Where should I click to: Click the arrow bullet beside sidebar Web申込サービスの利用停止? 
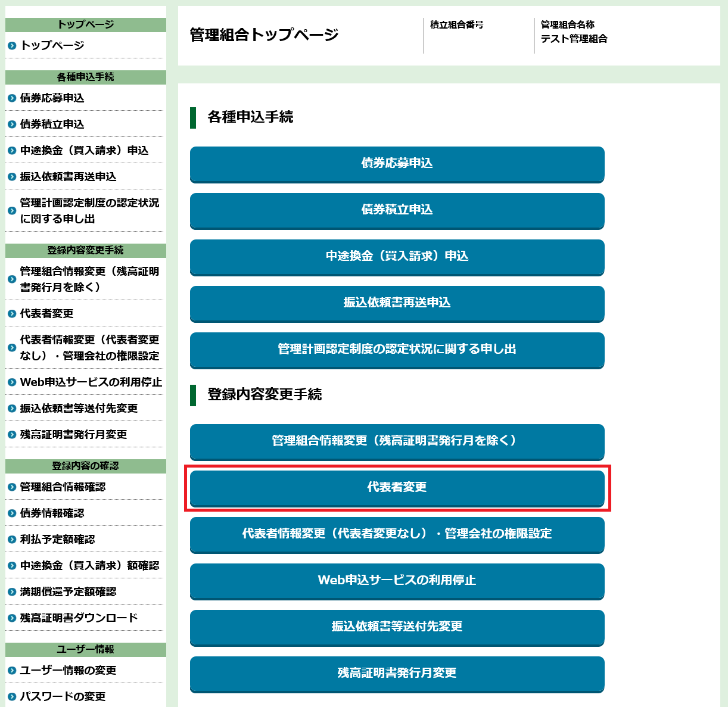11,382
